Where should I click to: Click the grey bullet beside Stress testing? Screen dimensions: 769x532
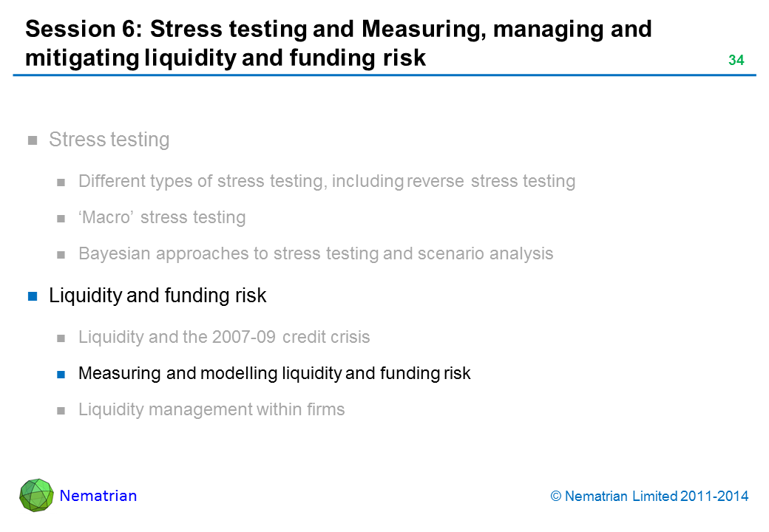(x=33, y=140)
